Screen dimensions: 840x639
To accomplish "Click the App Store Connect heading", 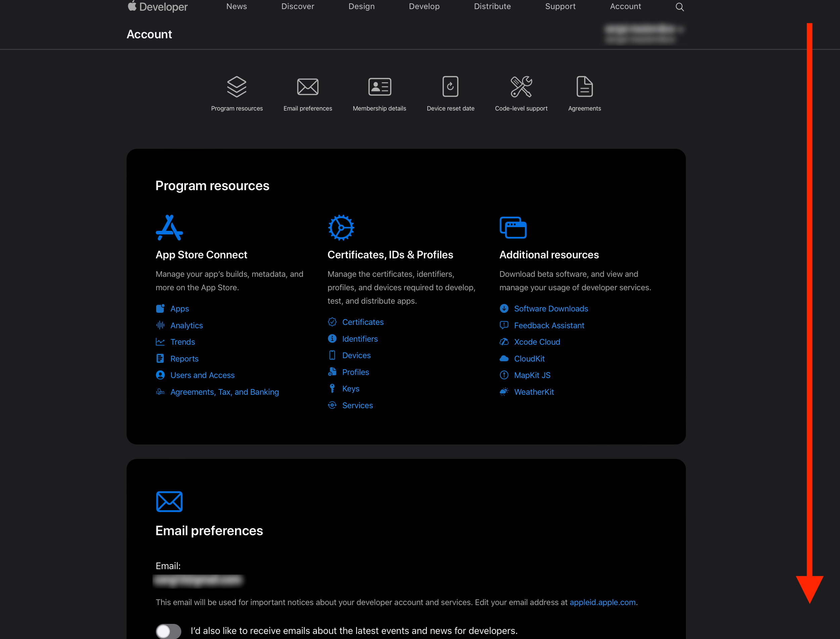I will click(x=201, y=254).
